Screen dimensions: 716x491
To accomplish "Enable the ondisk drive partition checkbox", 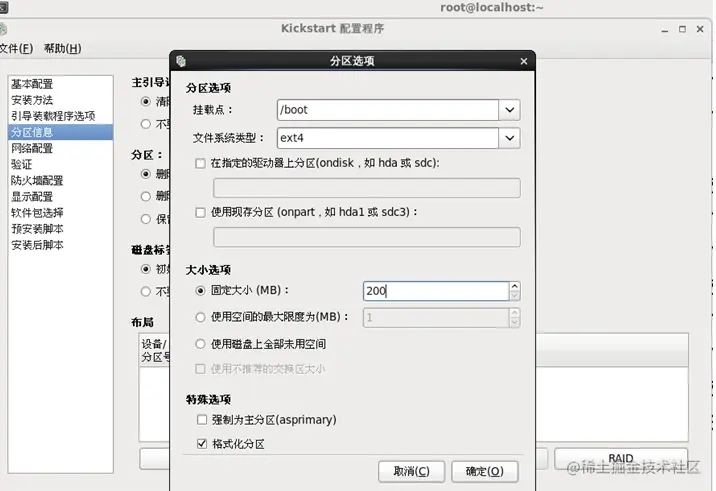I will [x=200, y=163].
